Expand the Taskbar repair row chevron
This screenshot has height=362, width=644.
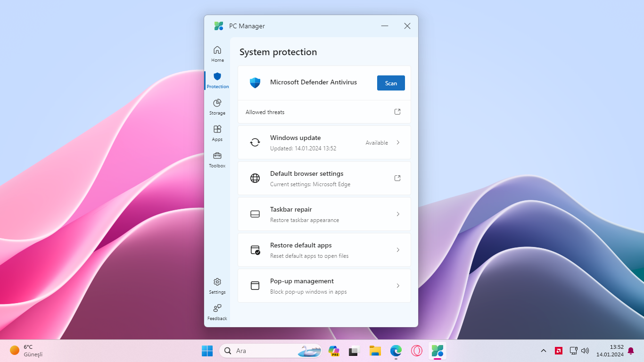coord(398,214)
